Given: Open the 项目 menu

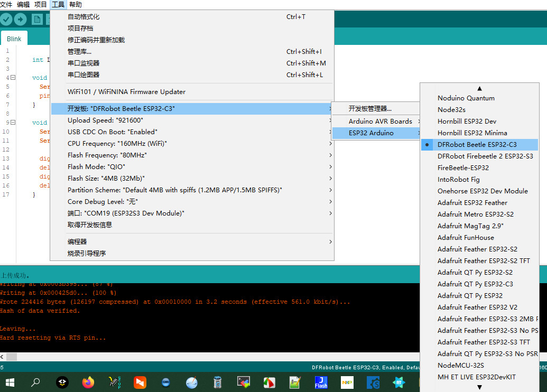Looking at the screenshot, I should pyautogui.click(x=41, y=5).
